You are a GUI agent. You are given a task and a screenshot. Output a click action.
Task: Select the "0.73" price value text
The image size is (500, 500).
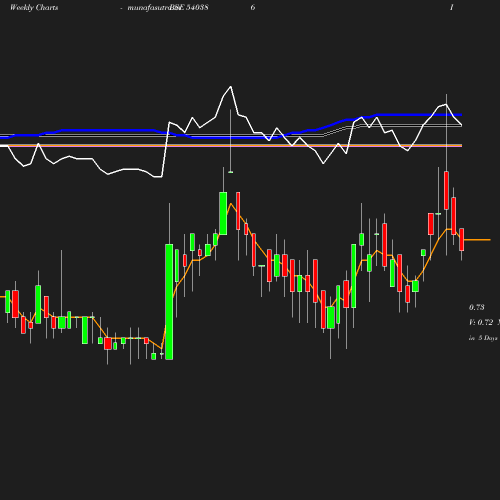[x=477, y=307]
